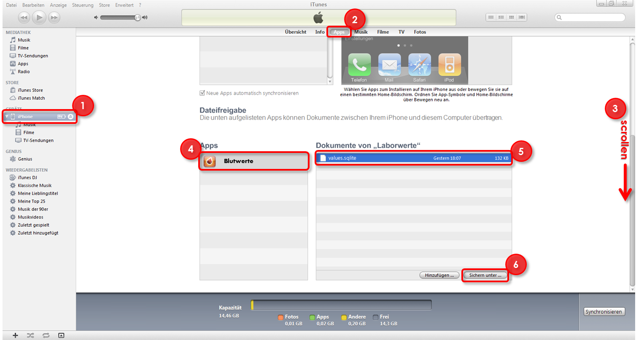Open Musik in the Mediathek sidebar
The width and height of the screenshot is (644, 340).
(x=24, y=40)
